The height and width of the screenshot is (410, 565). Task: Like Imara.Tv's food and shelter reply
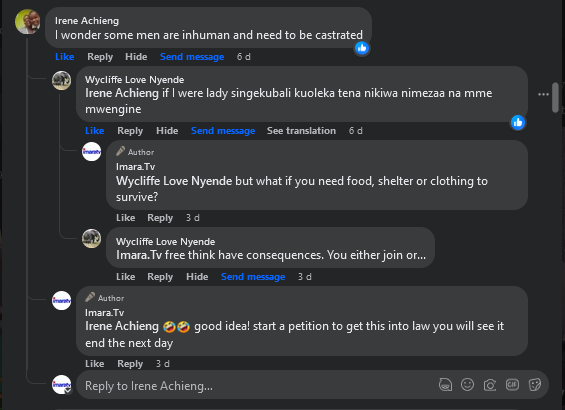tap(125, 218)
